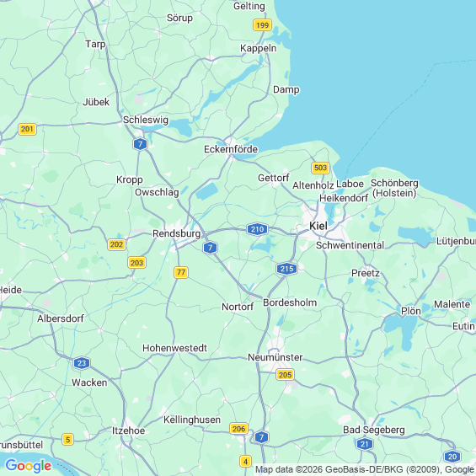This screenshot has height=476, width=476.
Task: Click the A23 highway shield near Wacken
Action: click(82, 363)
